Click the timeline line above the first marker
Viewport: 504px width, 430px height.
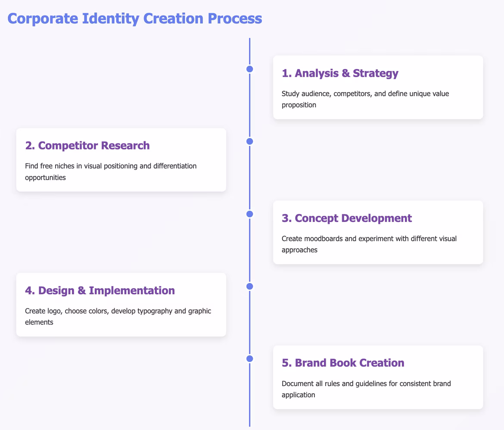point(249,51)
